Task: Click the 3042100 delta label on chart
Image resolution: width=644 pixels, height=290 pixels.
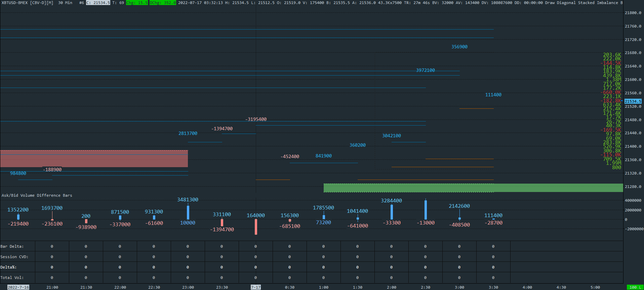Action: point(391,136)
